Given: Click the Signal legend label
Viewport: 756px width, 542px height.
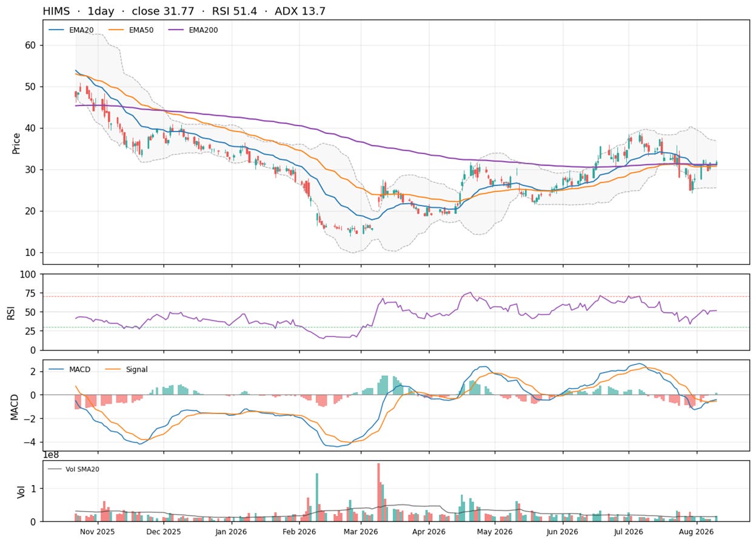Looking at the screenshot, I should [x=137, y=369].
